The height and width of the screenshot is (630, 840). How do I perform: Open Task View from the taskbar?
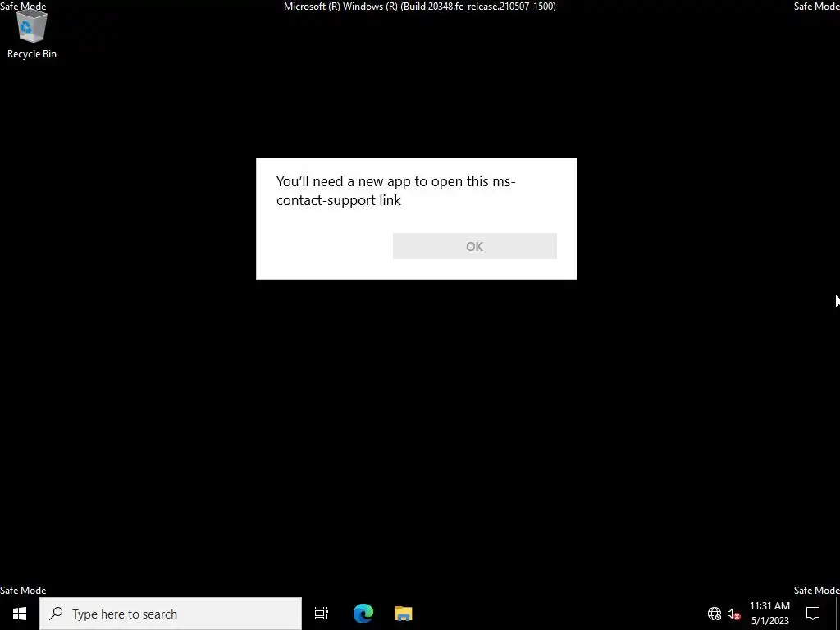(322, 614)
